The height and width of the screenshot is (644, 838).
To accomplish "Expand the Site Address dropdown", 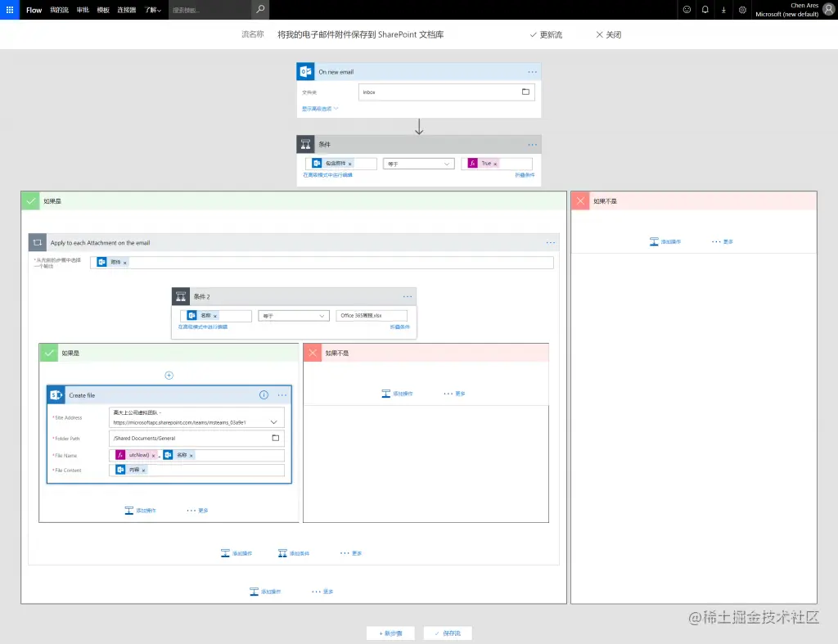I will (x=273, y=422).
